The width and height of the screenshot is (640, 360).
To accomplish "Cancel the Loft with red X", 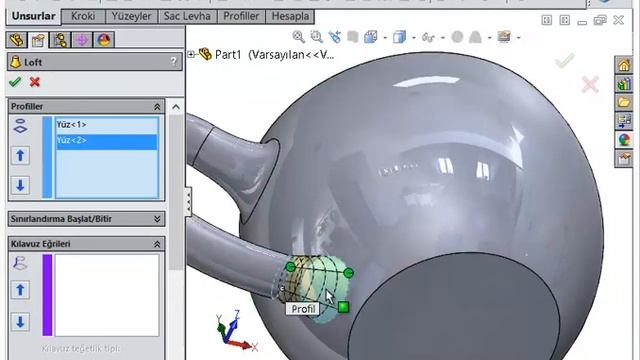I will coord(35,82).
